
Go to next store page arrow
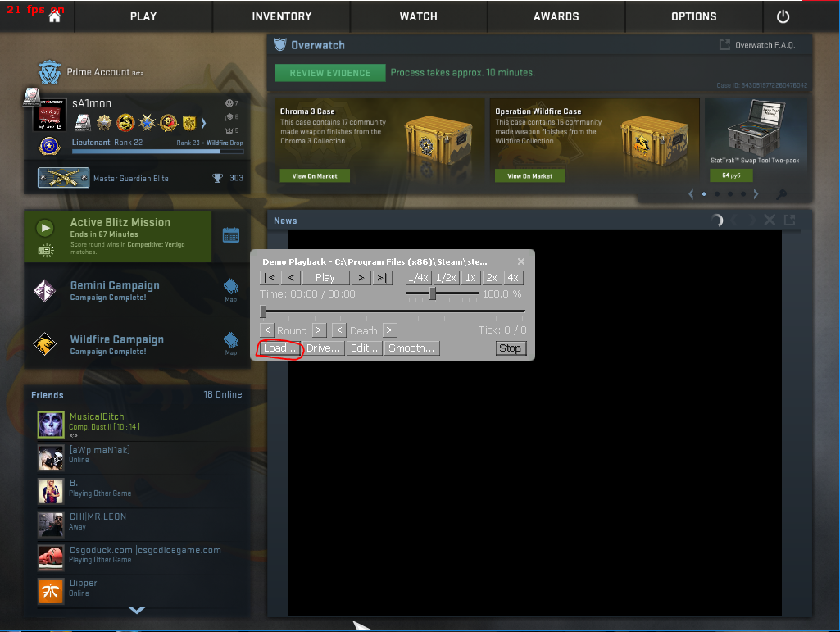[x=756, y=194]
